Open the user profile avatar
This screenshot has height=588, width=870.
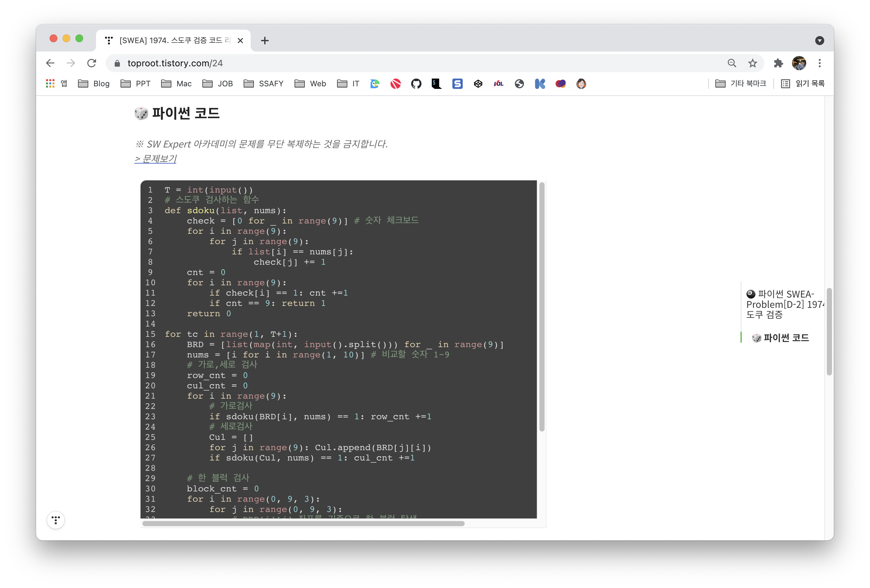(799, 63)
